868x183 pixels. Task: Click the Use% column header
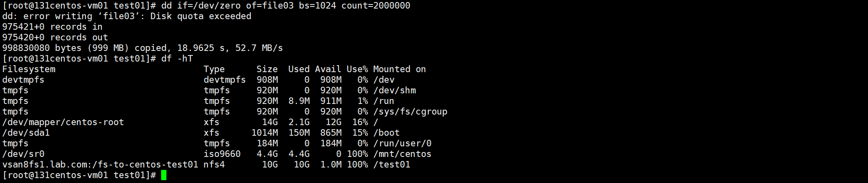(357, 69)
